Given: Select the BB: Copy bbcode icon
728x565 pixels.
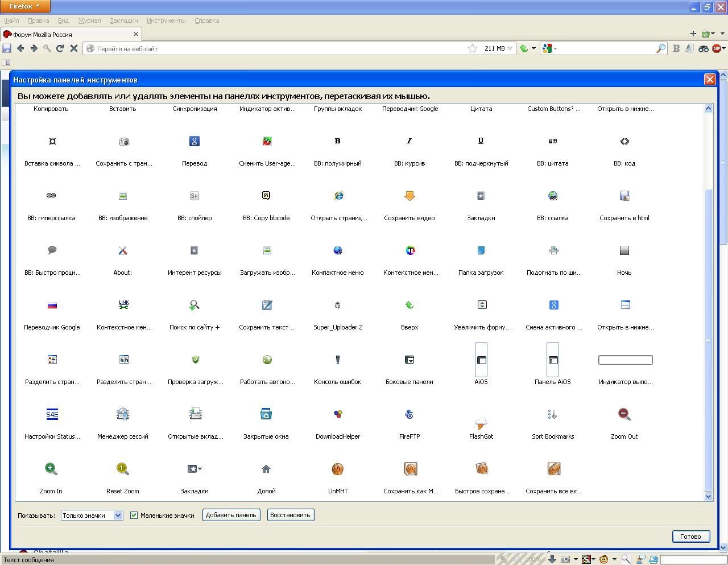Looking at the screenshot, I should click(266, 196).
